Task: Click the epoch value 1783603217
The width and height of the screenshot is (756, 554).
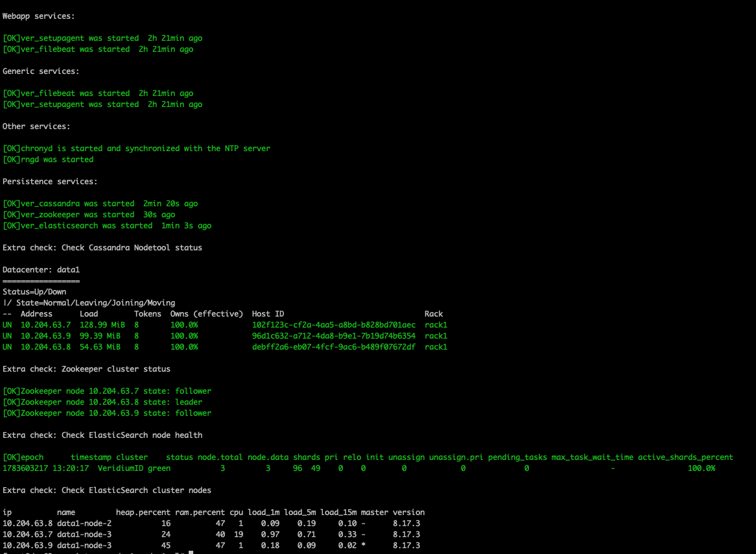Action: point(25,468)
